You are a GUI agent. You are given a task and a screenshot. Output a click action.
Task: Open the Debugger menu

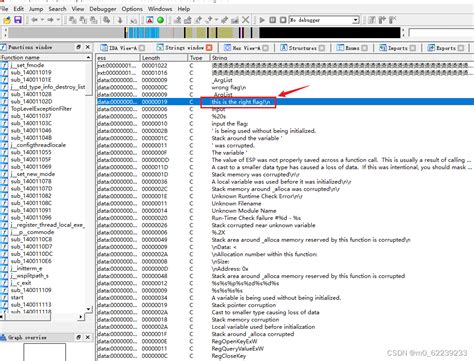(103, 9)
